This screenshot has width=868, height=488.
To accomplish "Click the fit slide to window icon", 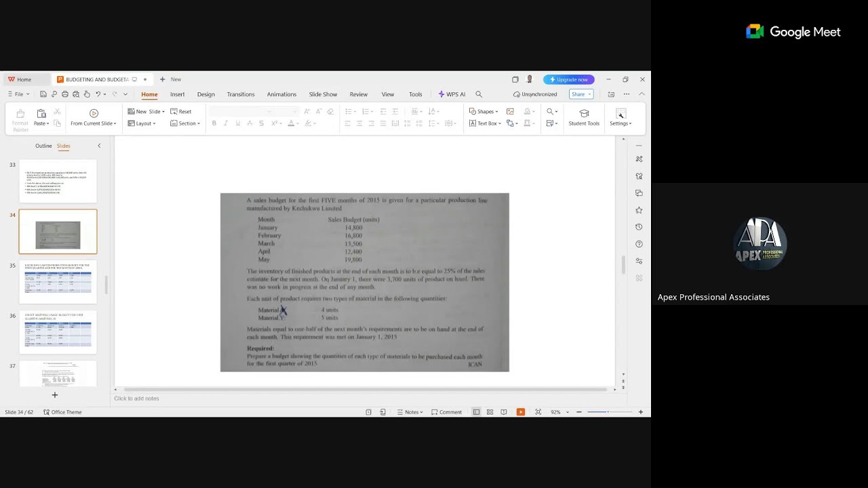I will coord(538,412).
